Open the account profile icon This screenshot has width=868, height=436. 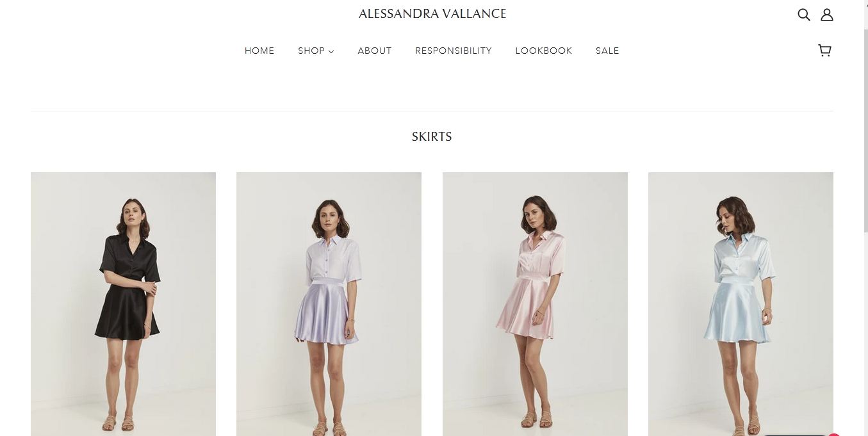[x=827, y=14]
